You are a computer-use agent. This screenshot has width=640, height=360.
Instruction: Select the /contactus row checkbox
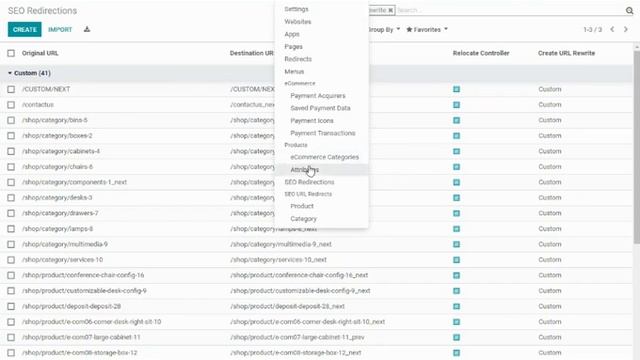click(x=11, y=104)
